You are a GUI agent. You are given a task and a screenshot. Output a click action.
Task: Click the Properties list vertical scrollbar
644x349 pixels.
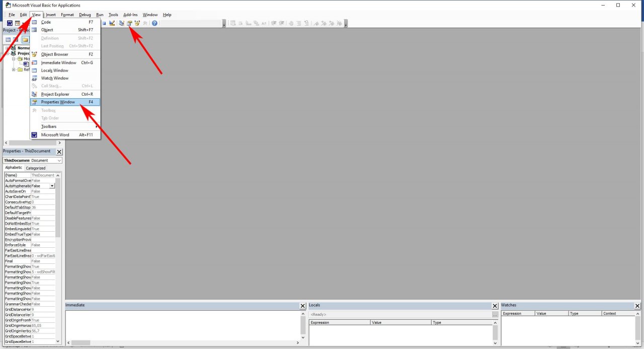(58, 259)
